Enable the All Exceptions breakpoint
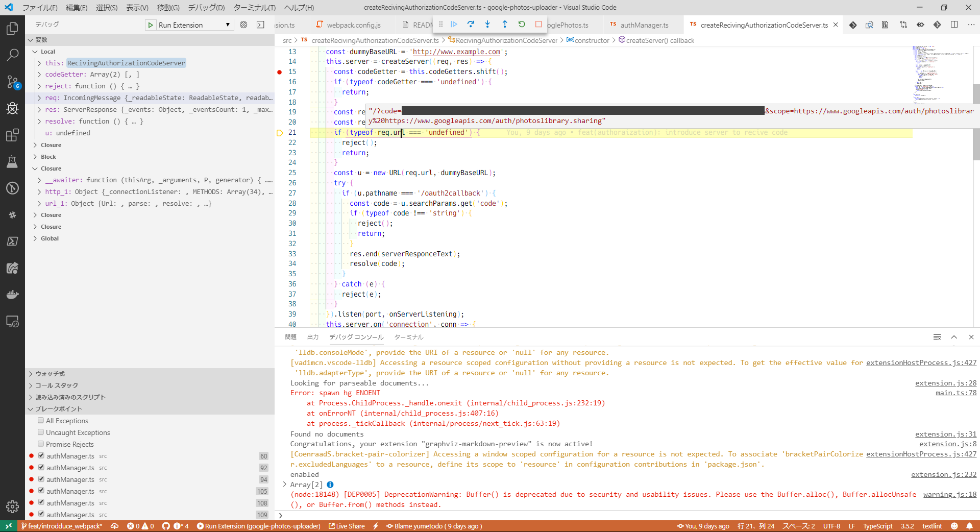980x532 pixels. pyautogui.click(x=40, y=420)
